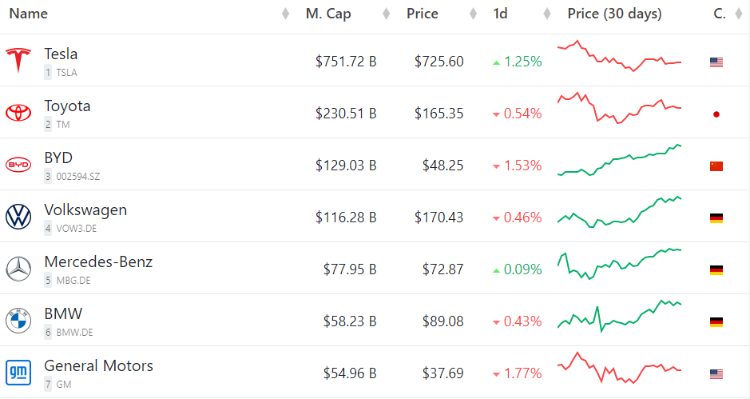Click the Toyota logo icon
The image size is (750, 399).
(x=18, y=113)
